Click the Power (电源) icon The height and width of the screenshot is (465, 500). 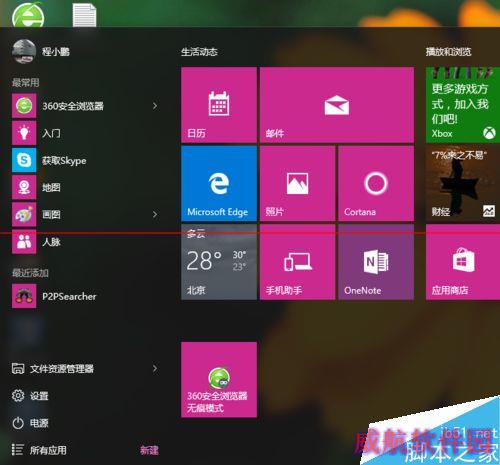coord(18,423)
